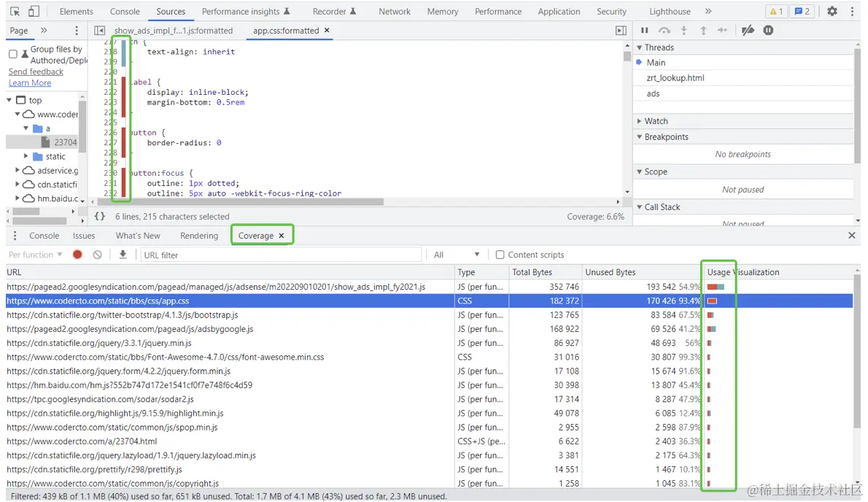868x502 pixels.
Task: Click the pretty-print braces icon
Action: [x=100, y=217]
